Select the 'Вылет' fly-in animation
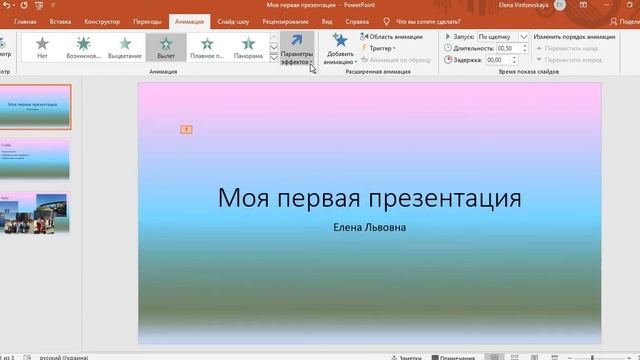The width and height of the screenshot is (640, 360). coord(166,47)
